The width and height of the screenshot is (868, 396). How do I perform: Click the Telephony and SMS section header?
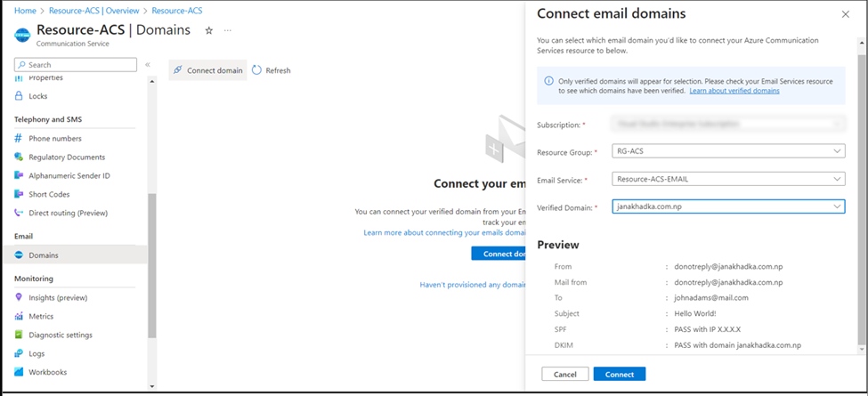tap(48, 119)
